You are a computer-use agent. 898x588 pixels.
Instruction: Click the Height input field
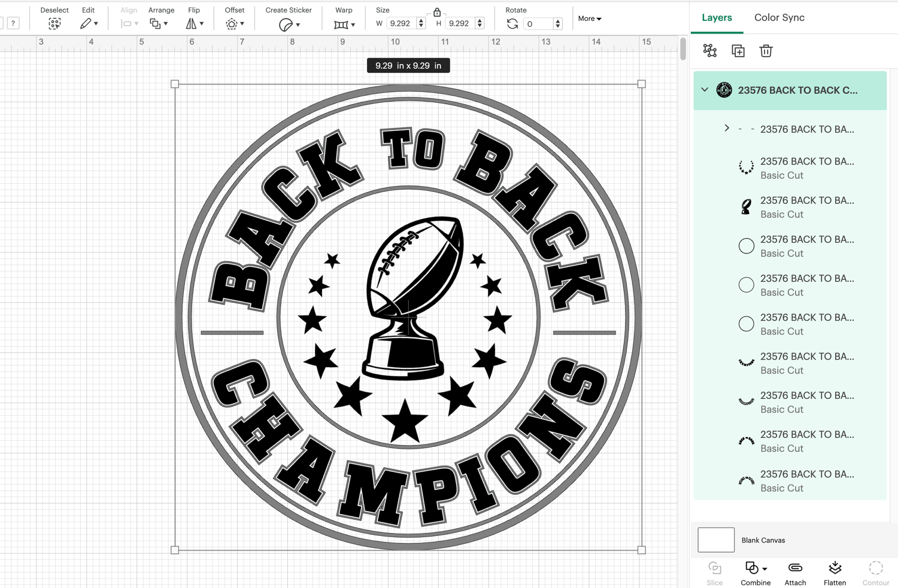459,23
